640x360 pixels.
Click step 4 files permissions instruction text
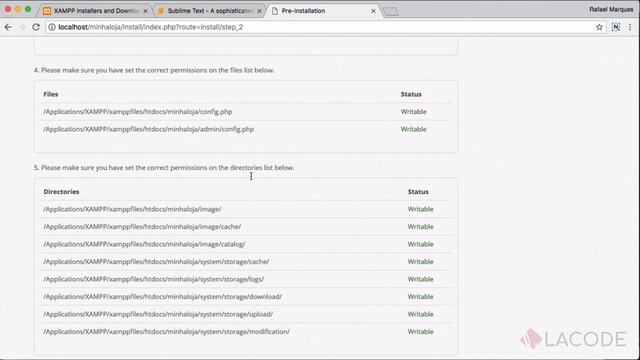154,70
